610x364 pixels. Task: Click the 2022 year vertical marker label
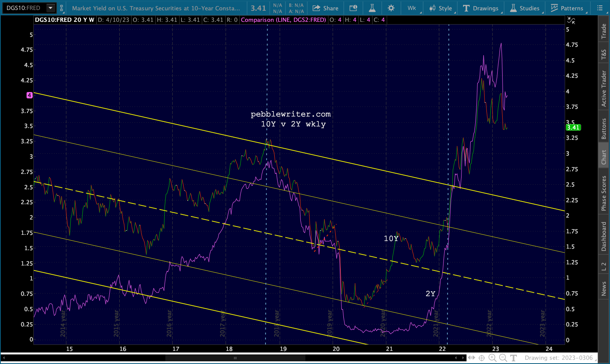pyautogui.click(x=489, y=324)
